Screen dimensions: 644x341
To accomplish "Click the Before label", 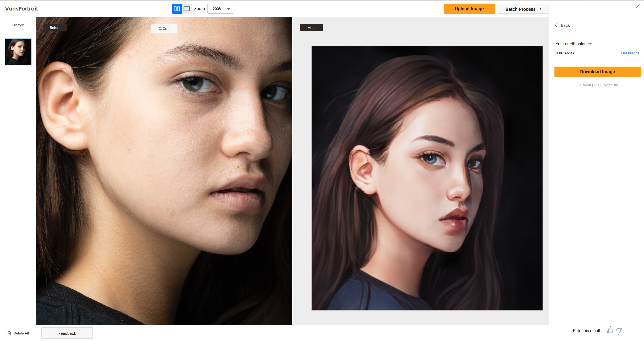I will (x=55, y=28).
